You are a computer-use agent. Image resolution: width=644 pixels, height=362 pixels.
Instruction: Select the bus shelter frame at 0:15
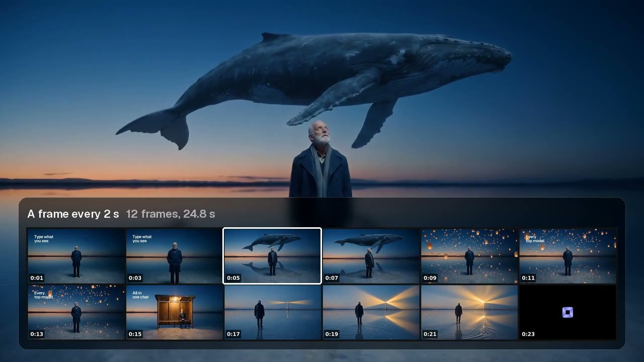point(174,312)
